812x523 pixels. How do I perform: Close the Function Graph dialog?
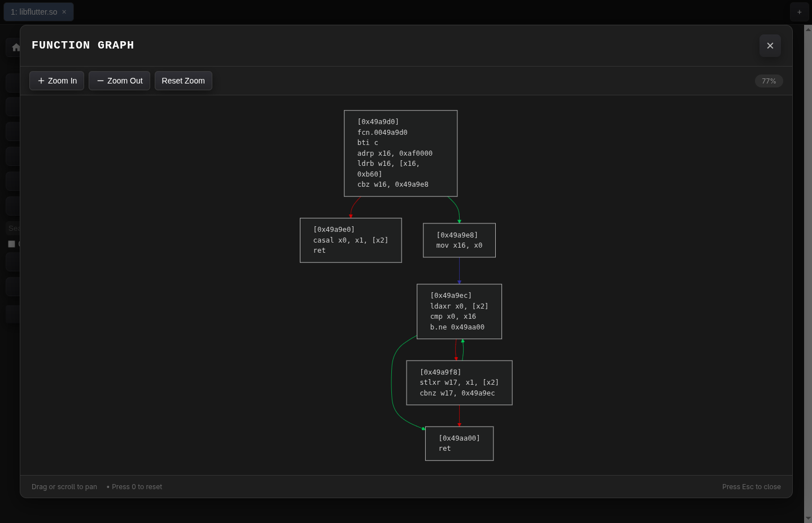pos(770,46)
